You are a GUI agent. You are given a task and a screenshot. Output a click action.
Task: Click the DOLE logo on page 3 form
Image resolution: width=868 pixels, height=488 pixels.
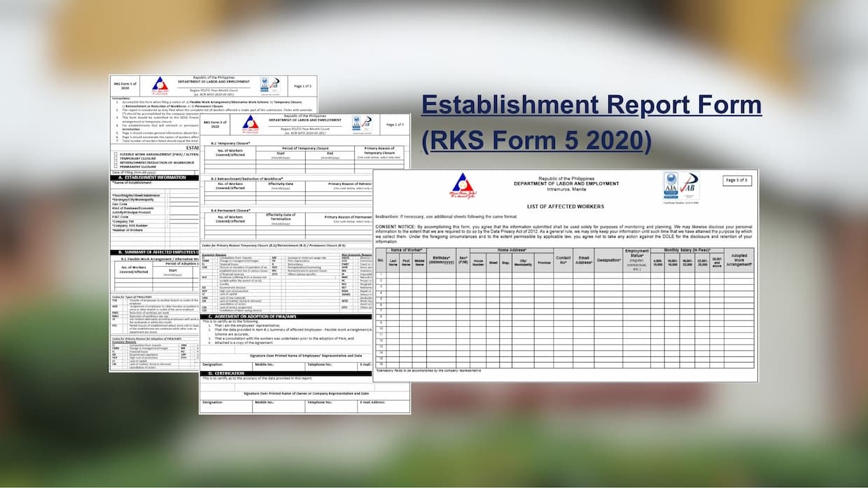pos(463,186)
